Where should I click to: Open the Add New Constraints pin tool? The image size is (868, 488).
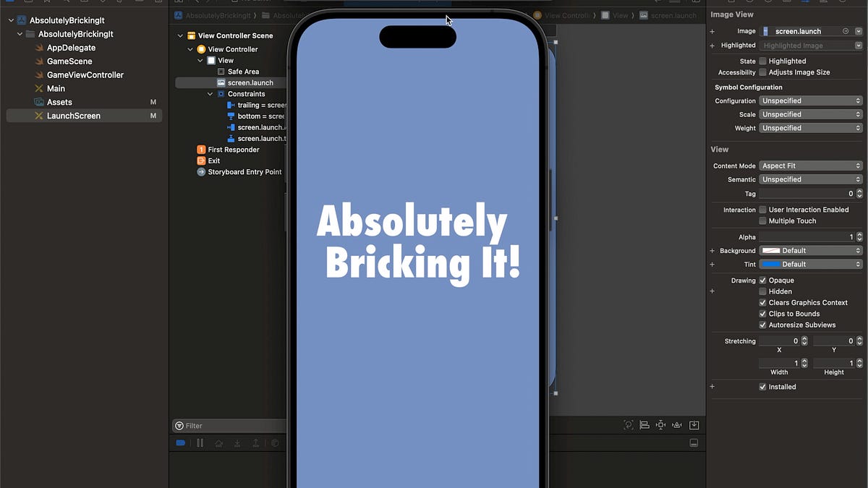coord(660,424)
